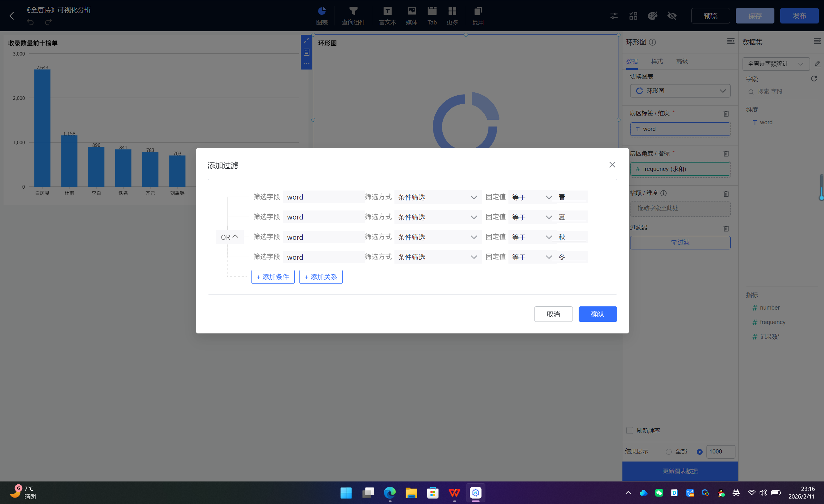Enable the 刷新频率 checkbox
This screenshot has width=824, height=504.
[630, 431]
